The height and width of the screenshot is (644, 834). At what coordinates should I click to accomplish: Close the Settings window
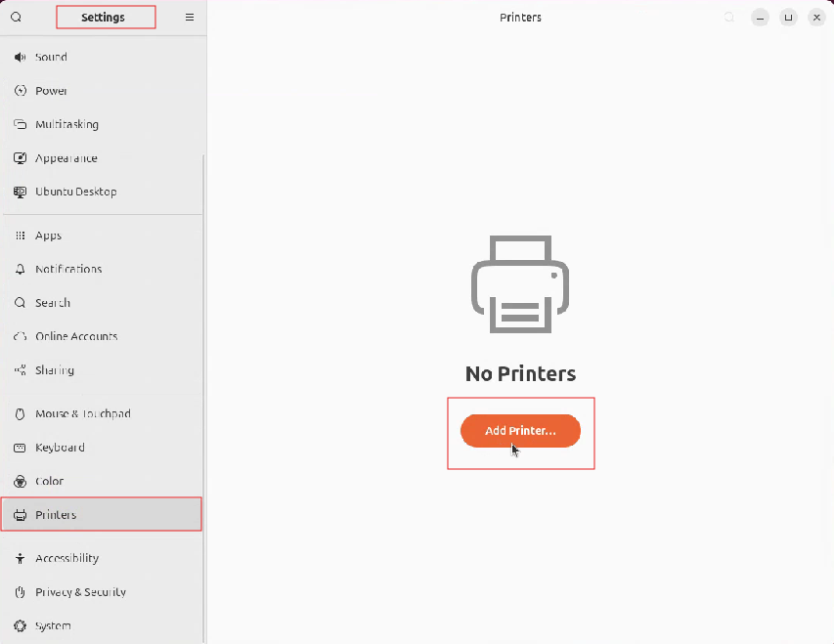pos(816,18)
